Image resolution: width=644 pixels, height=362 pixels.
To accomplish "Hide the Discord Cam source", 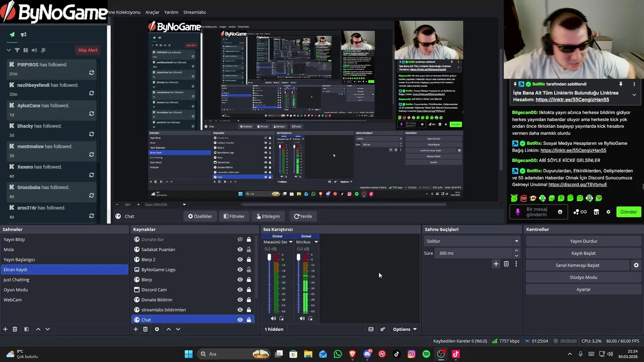I will (240, 290).
